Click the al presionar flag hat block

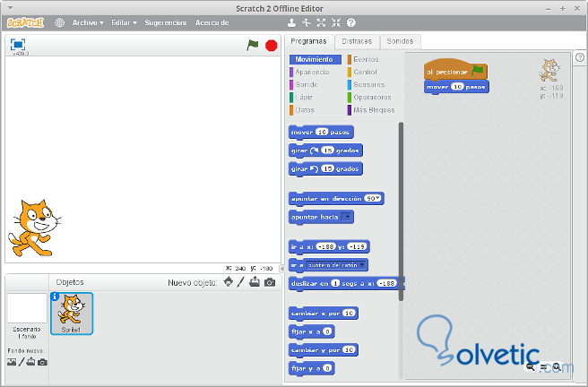coord(454,70)
